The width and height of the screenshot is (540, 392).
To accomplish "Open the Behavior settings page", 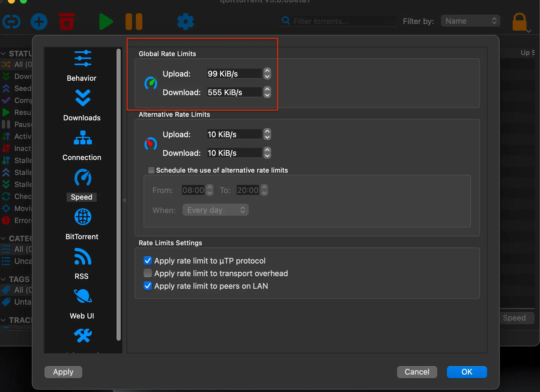I will [82, 66].
